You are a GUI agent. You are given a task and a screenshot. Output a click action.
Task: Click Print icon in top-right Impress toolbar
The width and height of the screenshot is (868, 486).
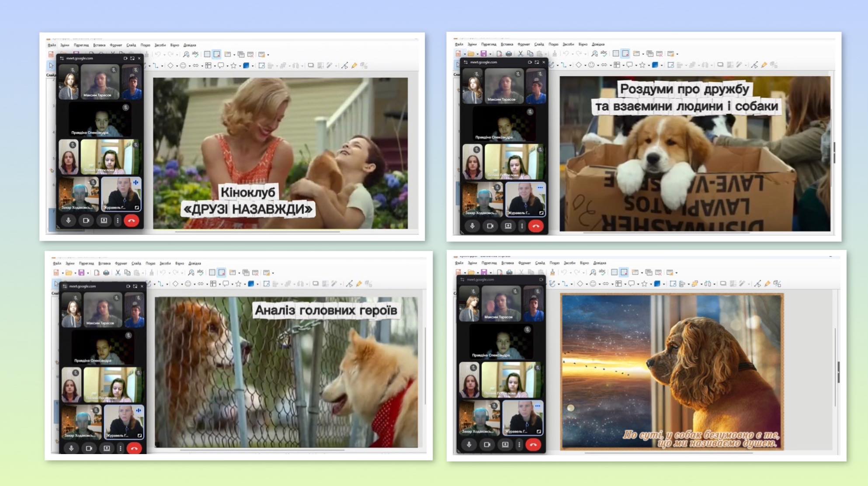509,53
